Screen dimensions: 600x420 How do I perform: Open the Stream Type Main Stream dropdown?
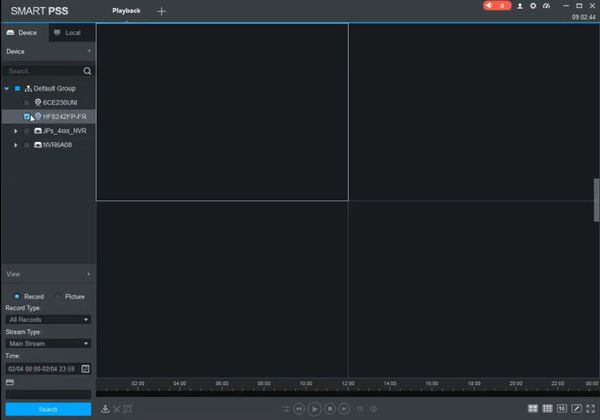(x=48, y=343)
